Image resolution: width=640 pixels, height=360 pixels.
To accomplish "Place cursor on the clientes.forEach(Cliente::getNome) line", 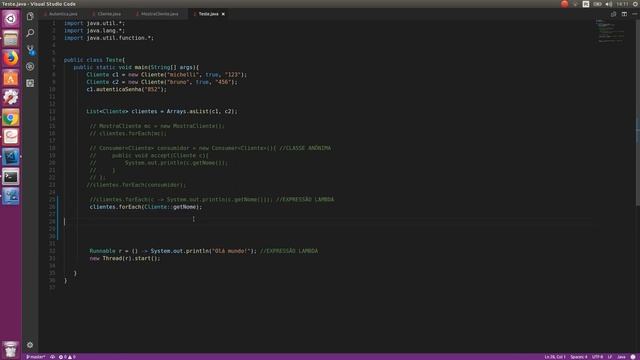I will pyautogui.click(x=145, y=207).
